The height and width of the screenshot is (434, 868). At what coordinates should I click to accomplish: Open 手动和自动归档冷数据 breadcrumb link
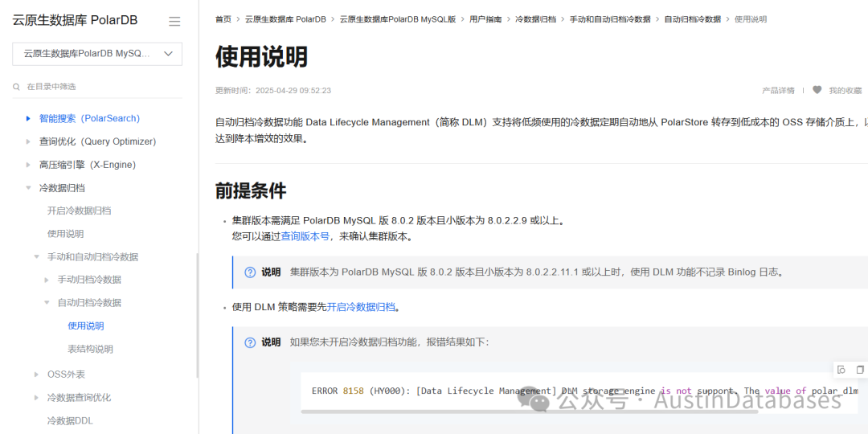(x=610, y=19)
